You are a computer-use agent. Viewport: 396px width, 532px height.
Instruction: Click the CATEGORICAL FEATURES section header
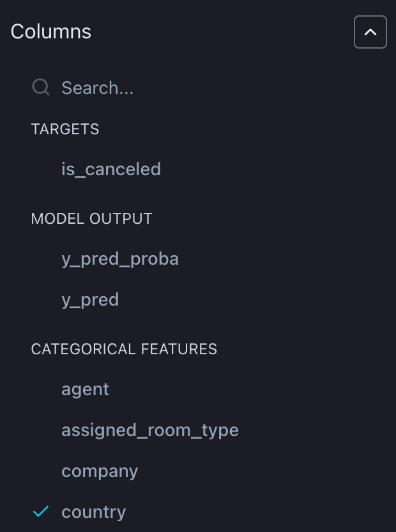[124, 349]
